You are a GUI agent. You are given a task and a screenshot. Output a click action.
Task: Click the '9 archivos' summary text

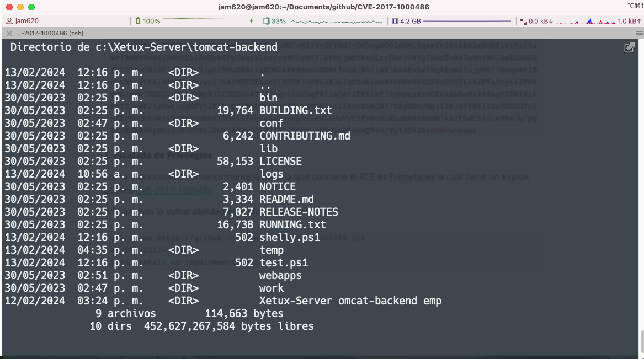coord(126,314)
